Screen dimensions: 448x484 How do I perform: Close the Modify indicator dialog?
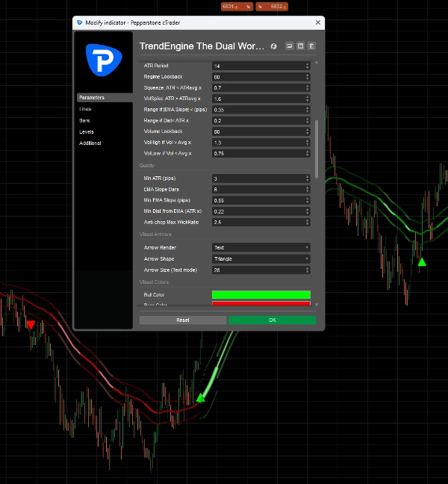tap(318, 22)
